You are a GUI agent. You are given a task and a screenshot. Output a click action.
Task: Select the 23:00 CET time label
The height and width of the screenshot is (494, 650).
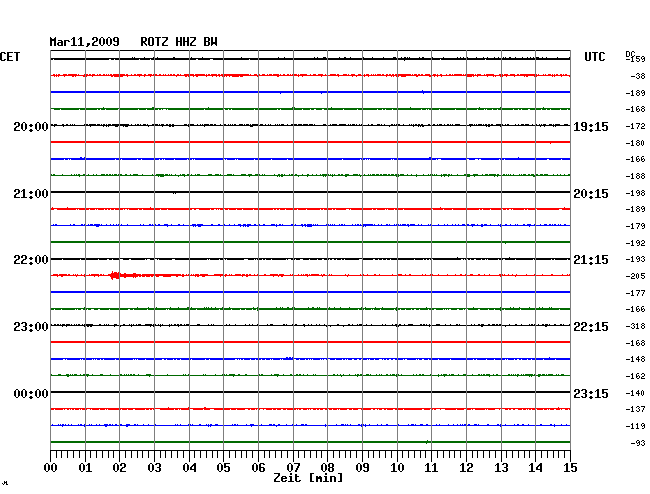(x=31, y=327)
